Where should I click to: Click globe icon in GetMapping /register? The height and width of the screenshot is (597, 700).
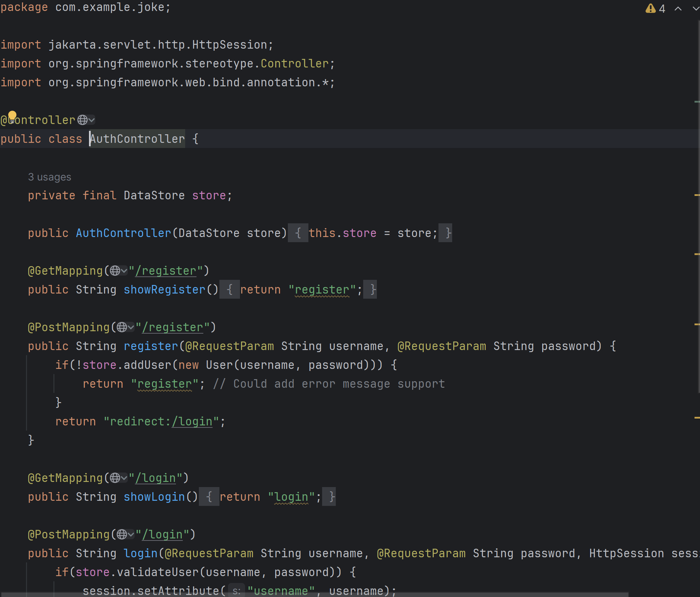click(x=115, y=271)
